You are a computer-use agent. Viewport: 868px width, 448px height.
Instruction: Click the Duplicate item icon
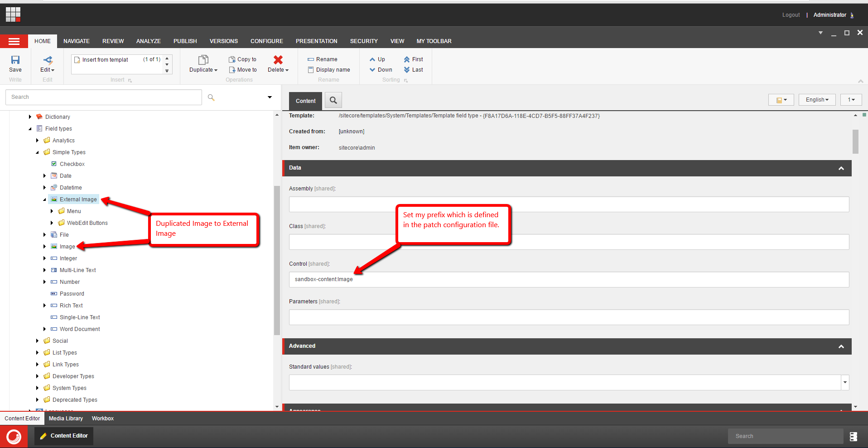(x=203, y=60)
